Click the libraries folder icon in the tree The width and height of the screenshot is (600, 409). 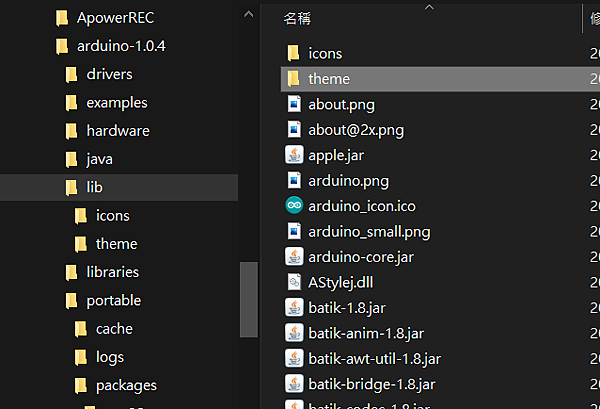point(72,273)
